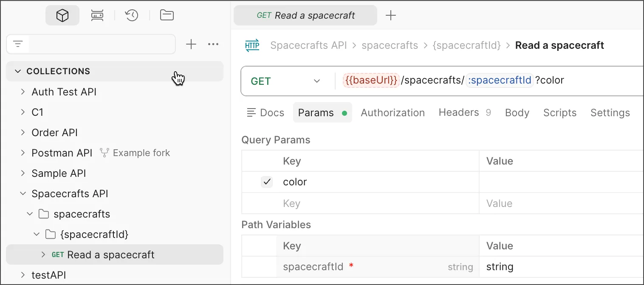This screenshot has height=285, width=644.
Task: Click the Docs lines icon
Action: [x=251, y=113]
